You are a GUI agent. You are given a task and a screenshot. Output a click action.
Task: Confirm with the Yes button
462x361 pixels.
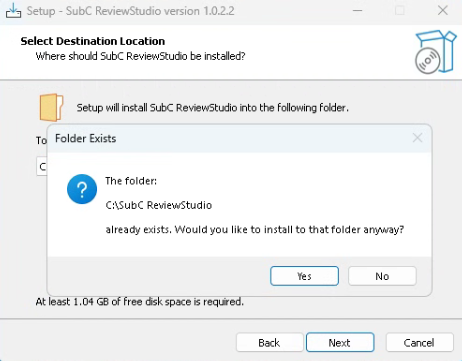pyautogui.click(x=304, y=276)
